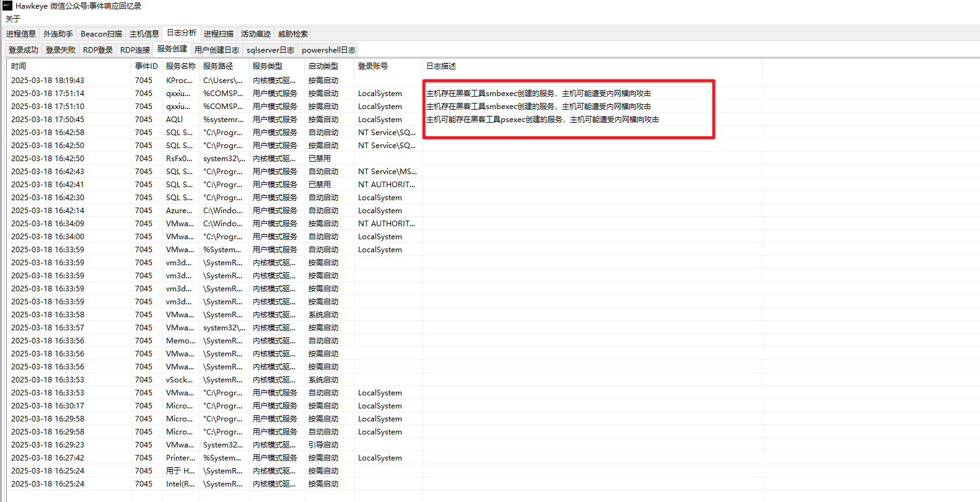The image size is (980, 502).
Task: Switch to the 活动痕迹 tab
Action: pos(256,34)
